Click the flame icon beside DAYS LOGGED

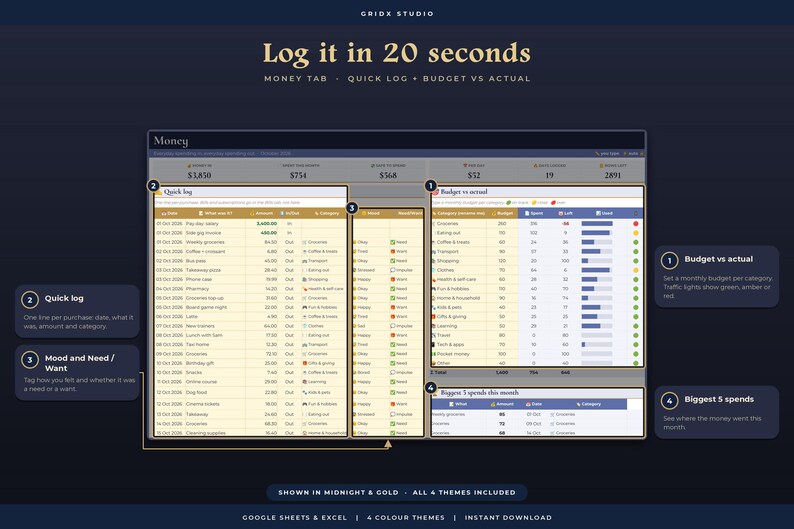point(535,166)
